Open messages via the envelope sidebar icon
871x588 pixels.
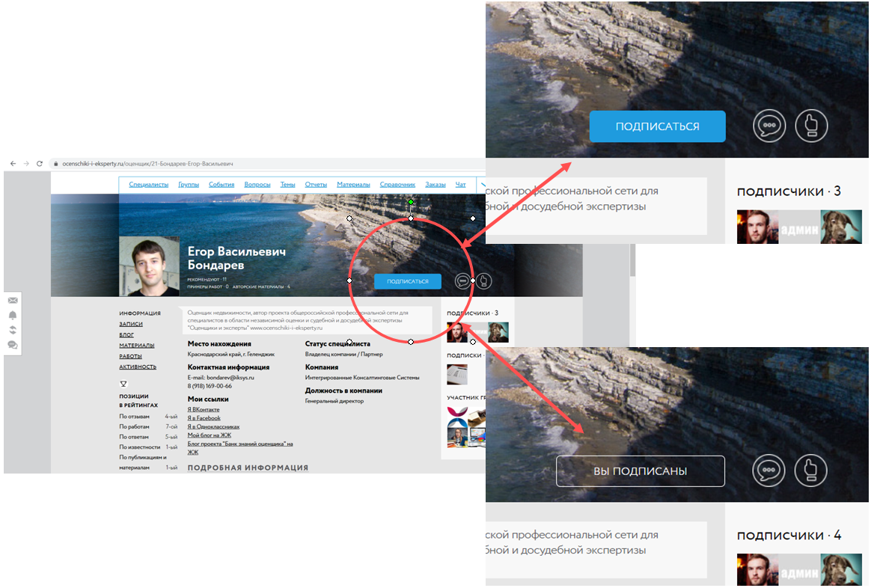point(13,301)
